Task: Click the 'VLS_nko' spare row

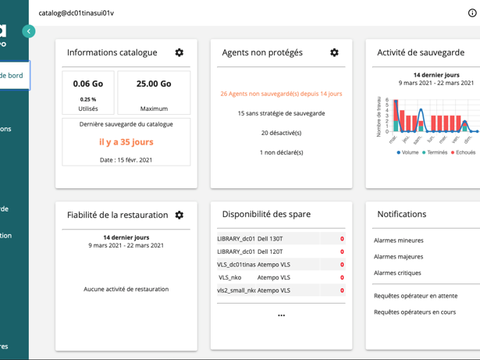Action: [281, 278]
